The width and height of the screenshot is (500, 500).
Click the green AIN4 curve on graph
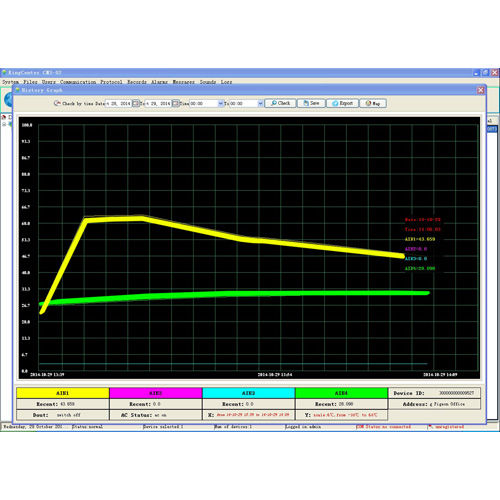pos(233,294)
